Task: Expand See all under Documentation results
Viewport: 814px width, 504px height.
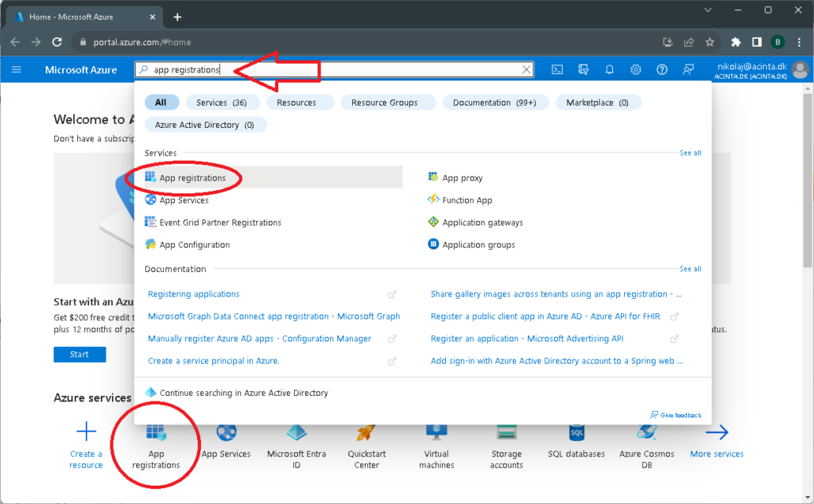Action: (x=689, y=269)
